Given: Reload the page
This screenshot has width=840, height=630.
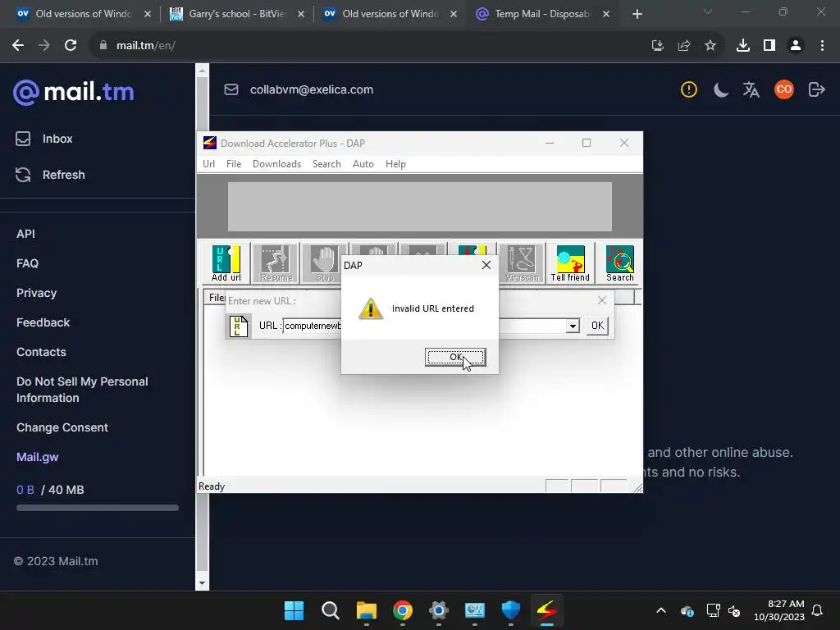Looking at the screenshot, I should tap(71, 46).
